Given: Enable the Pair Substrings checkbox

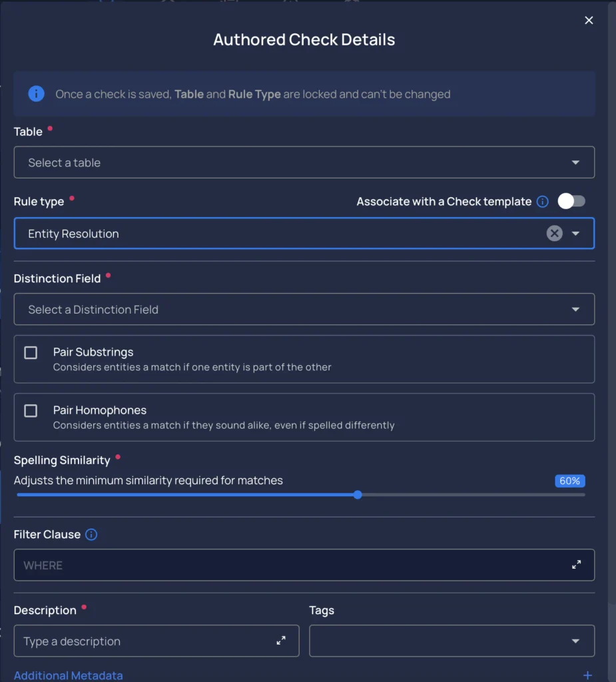Looking at the screenshot, I should 31,352.
